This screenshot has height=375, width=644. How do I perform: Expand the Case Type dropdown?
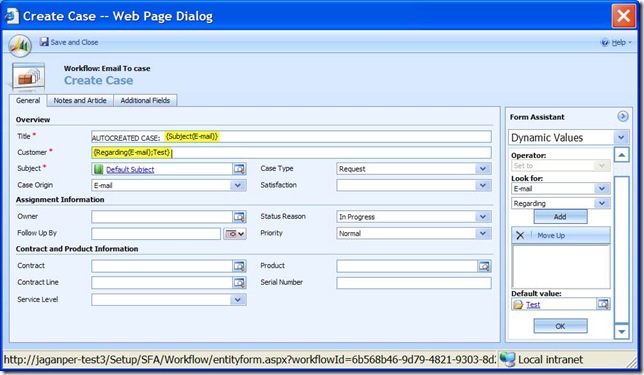pos(483,169)
